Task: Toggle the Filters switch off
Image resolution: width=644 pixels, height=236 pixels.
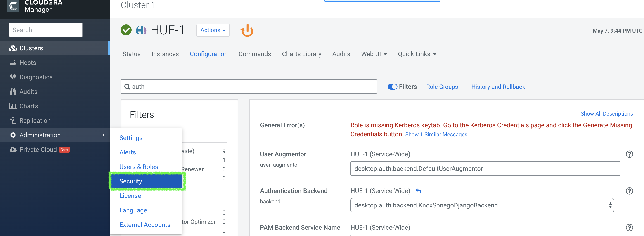Action: tap(392, 87)
